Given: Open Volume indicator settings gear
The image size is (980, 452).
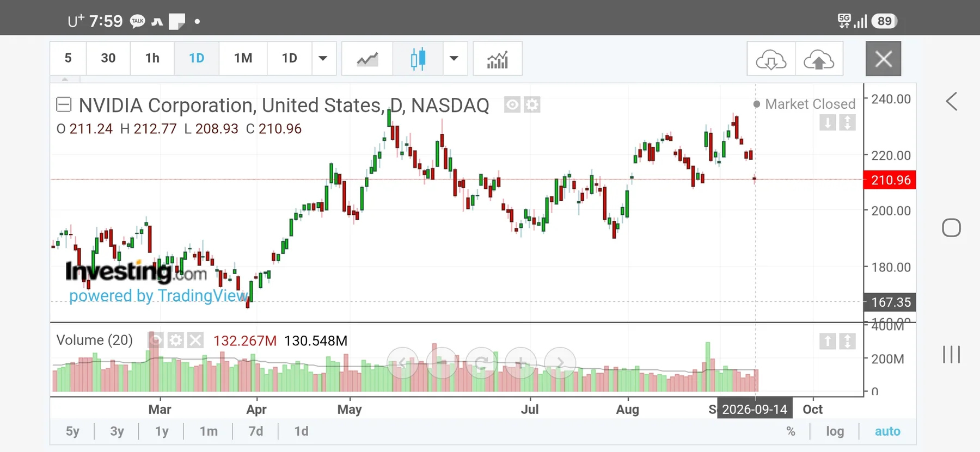Looking at the screenshot, I should click(175, 340).
